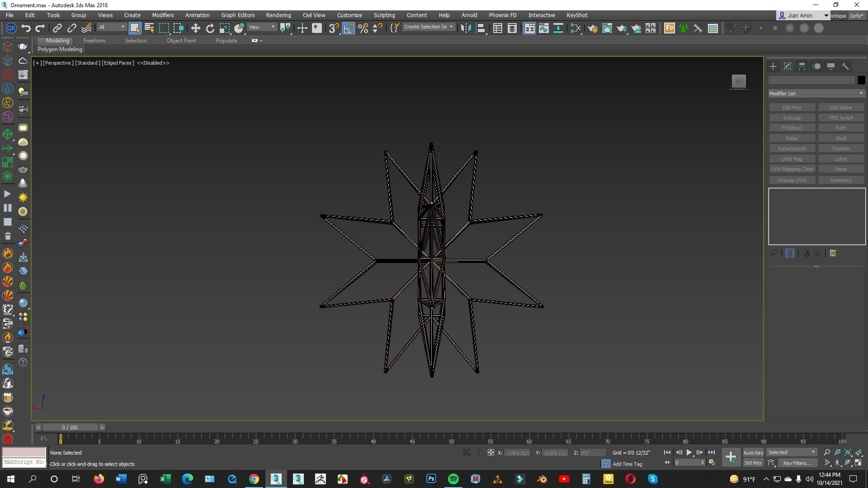Open the Render Setup dialog icon
The image size is (868, 488).
pyautogui.click(x=592, y=28)
